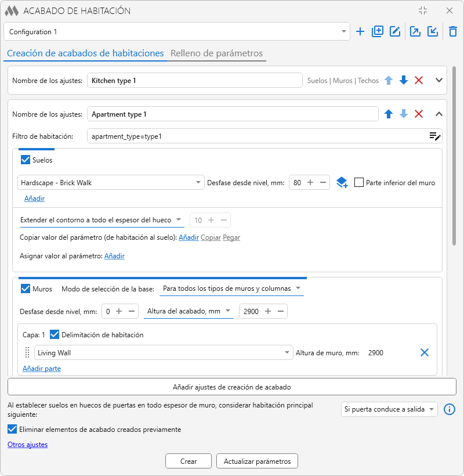The width and height of the screenshot is (464, 476).
Task: Export configuration with arrow-out icon
Action: click(415, 31)
